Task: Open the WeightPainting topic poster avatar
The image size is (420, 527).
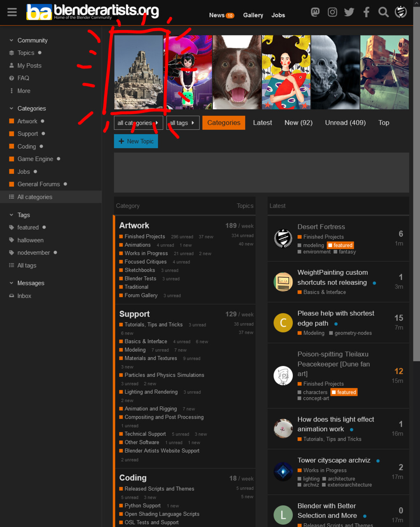Action: (283, 282)
